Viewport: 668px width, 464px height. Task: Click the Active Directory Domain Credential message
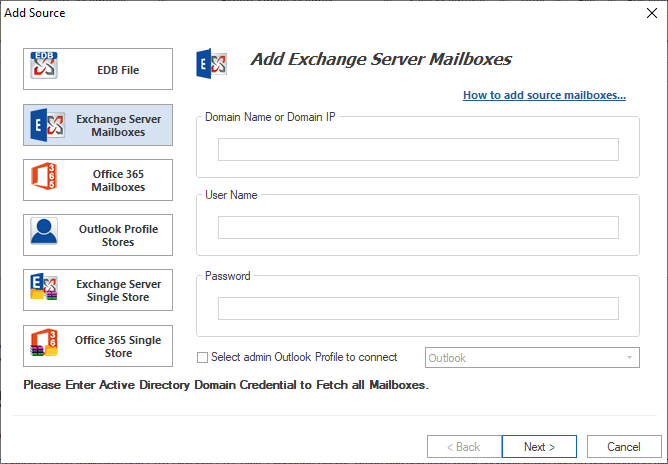point(226,385)
